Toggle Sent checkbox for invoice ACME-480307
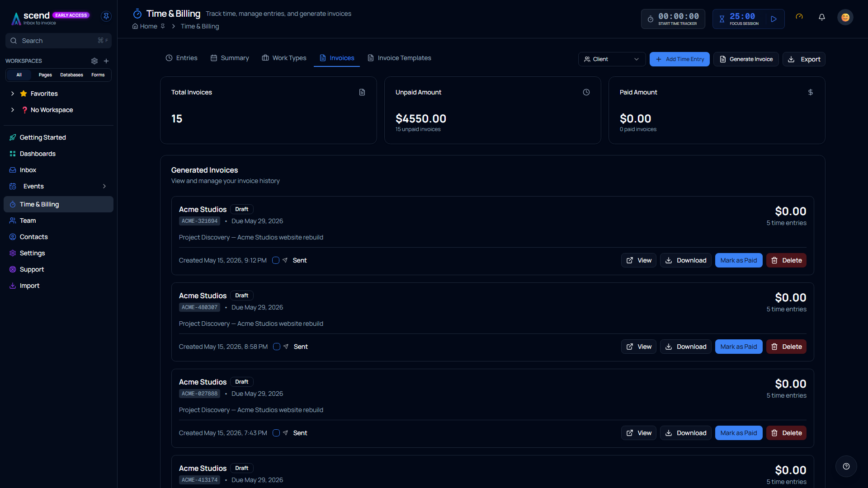 click(x=277, y=347)
